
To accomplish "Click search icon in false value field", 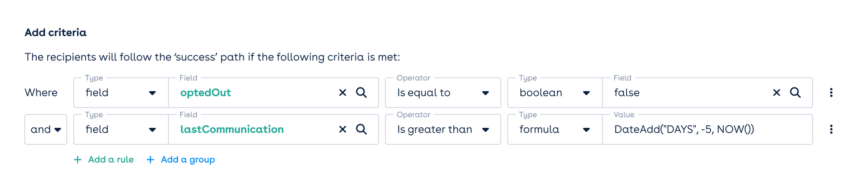I will coord(795,93).
